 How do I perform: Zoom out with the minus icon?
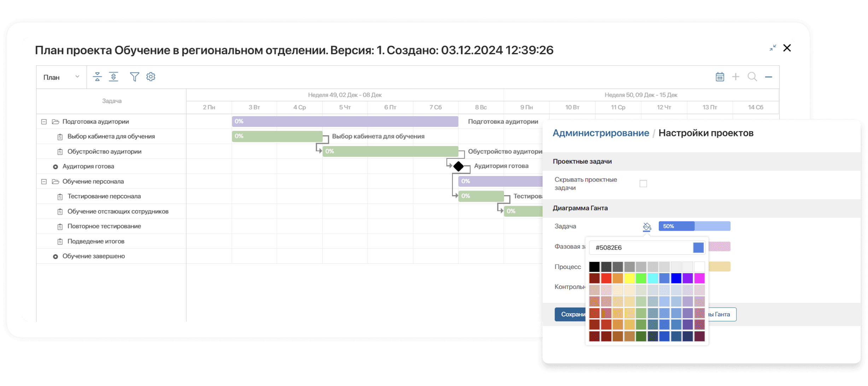coord(768,77)
